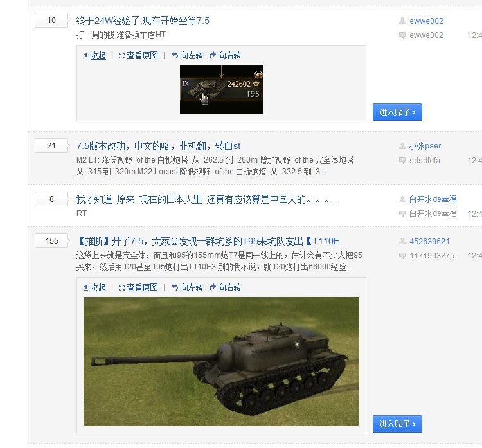Open thread 终于24W经验了,现在开始坐等7.5
482x448 pixels.
click(143, 21)
